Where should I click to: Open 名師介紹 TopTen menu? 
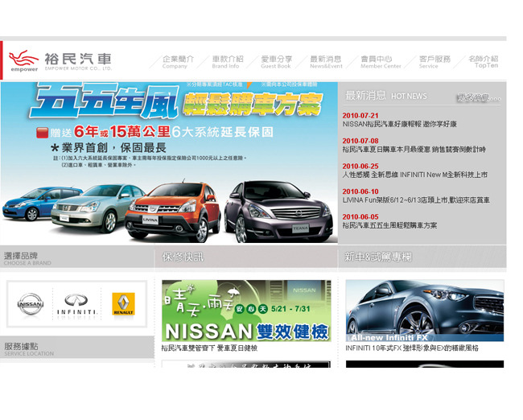click(x=484, y=62)
